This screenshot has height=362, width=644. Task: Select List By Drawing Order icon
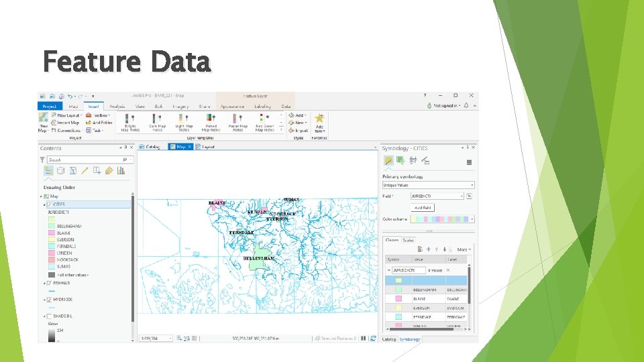point(48,171)
